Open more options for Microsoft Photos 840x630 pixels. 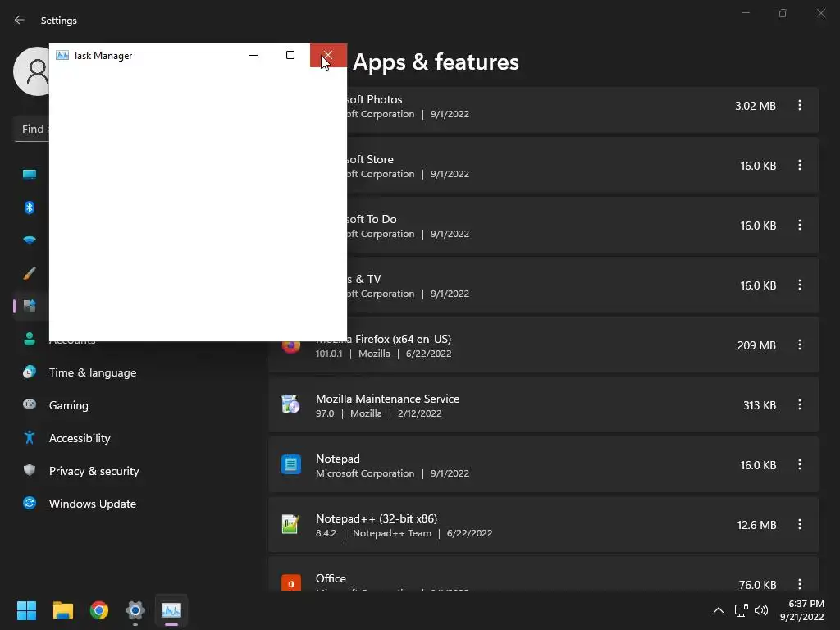click(800, 106)
